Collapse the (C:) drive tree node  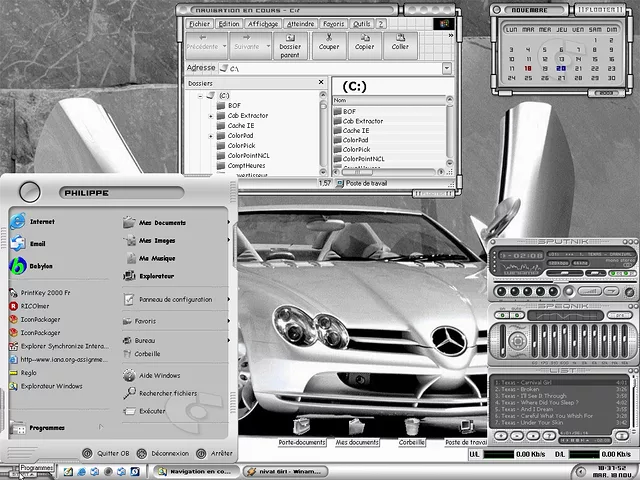pyautogui.click(x=199, y=95)
